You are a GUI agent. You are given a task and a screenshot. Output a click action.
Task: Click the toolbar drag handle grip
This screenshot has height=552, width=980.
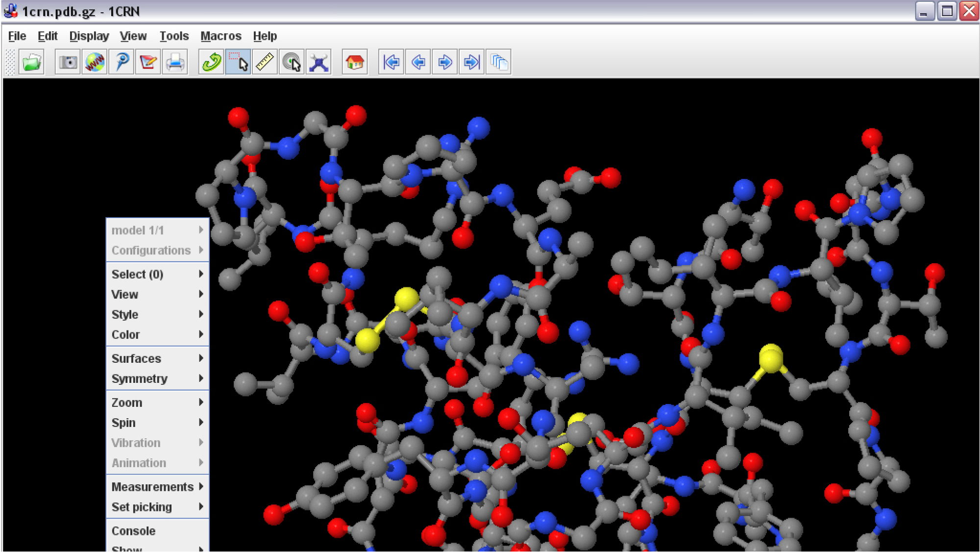coord(10,62)
